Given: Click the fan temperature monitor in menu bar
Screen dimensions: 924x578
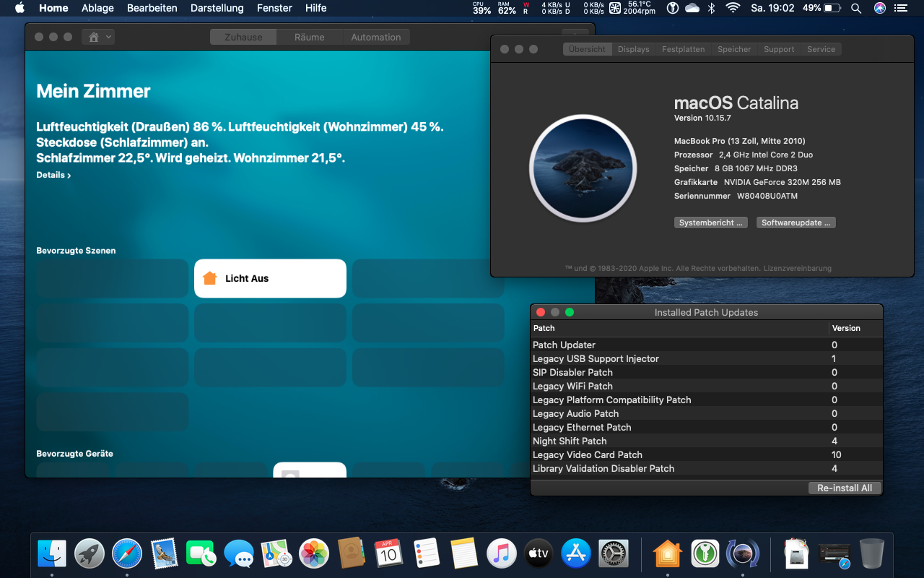Looking at the screenshot, I should 632,8.
